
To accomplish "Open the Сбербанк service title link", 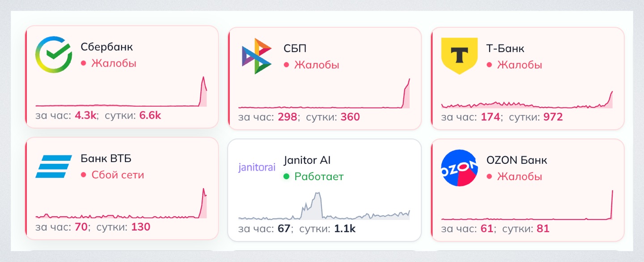I will coord(106,47).
